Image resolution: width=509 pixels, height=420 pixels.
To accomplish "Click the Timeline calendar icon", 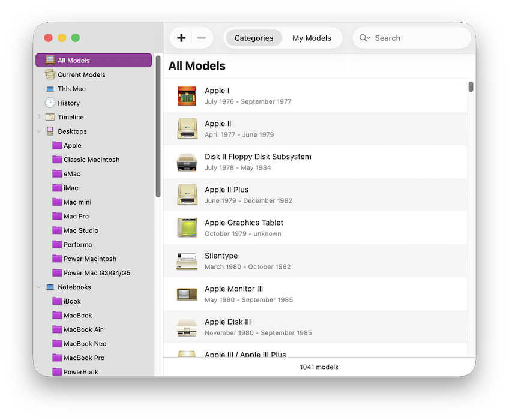I will pos(50,117).
